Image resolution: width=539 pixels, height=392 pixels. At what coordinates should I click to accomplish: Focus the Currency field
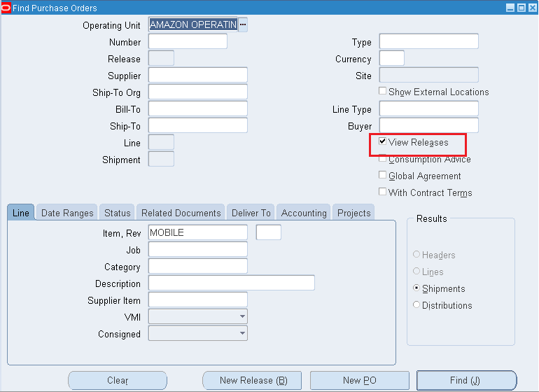tap(392, 58)
